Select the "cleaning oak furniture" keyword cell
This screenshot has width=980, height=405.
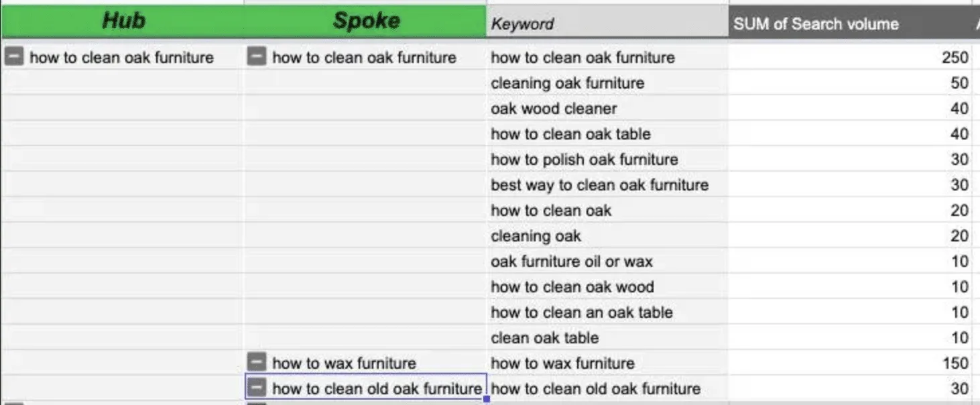(607, 83)
